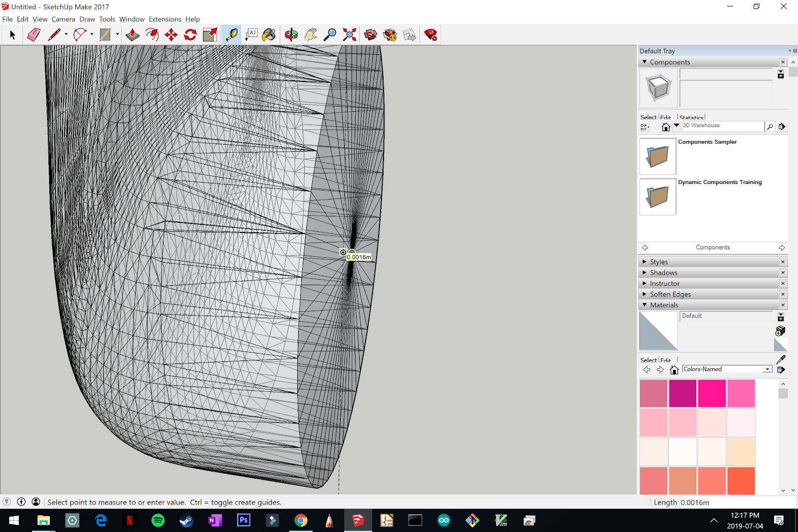Open the Camera menu
Viewport: 798px width, 532px height.
[x=63, y=19]
